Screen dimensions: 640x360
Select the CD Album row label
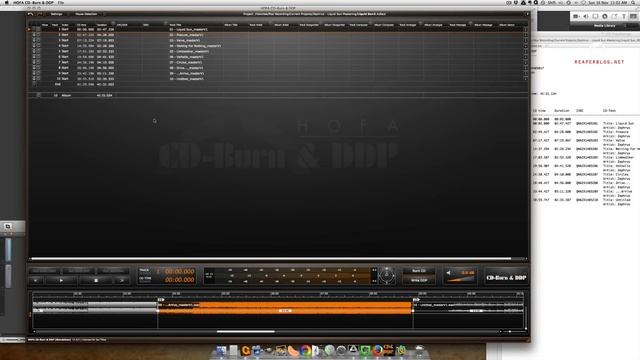tap(62, 95)
